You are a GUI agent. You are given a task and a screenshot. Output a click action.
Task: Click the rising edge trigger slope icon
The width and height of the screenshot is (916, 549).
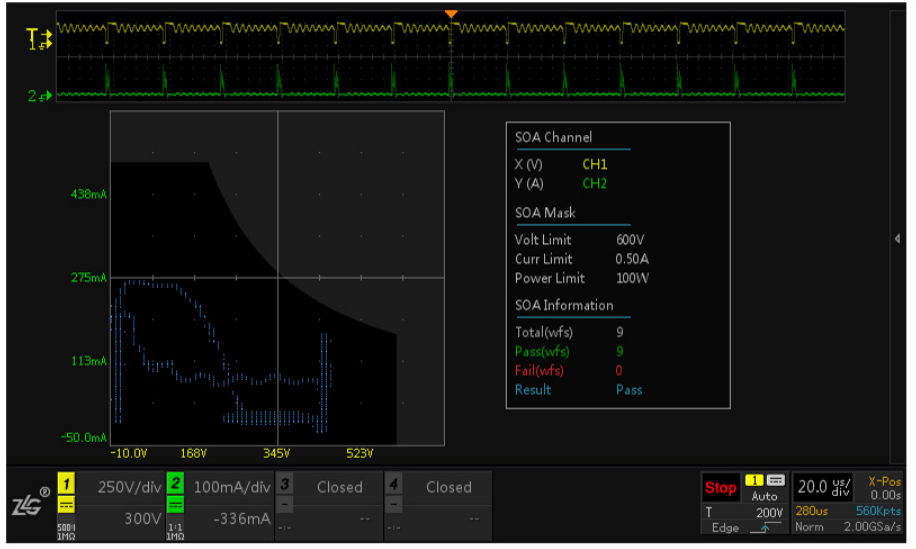[x=765, y=528]
